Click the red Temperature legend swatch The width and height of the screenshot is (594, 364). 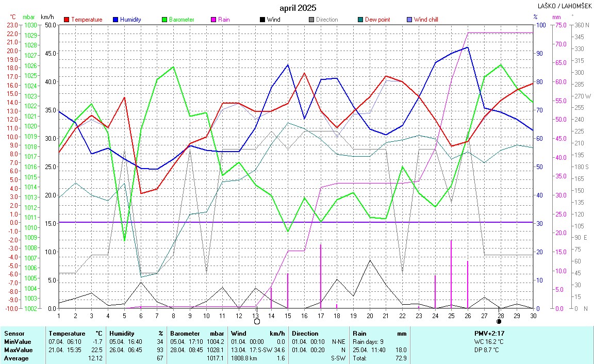point(67,20)
